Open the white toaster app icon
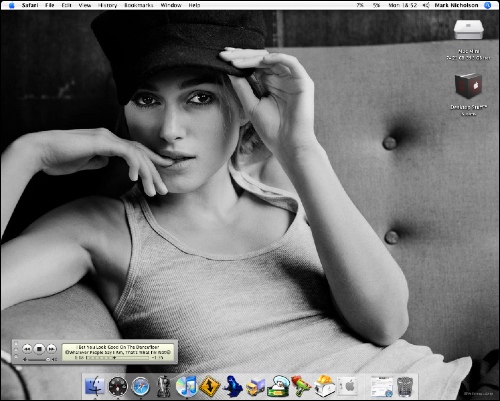Screen dimensions: 500x401 click(324, 386)
